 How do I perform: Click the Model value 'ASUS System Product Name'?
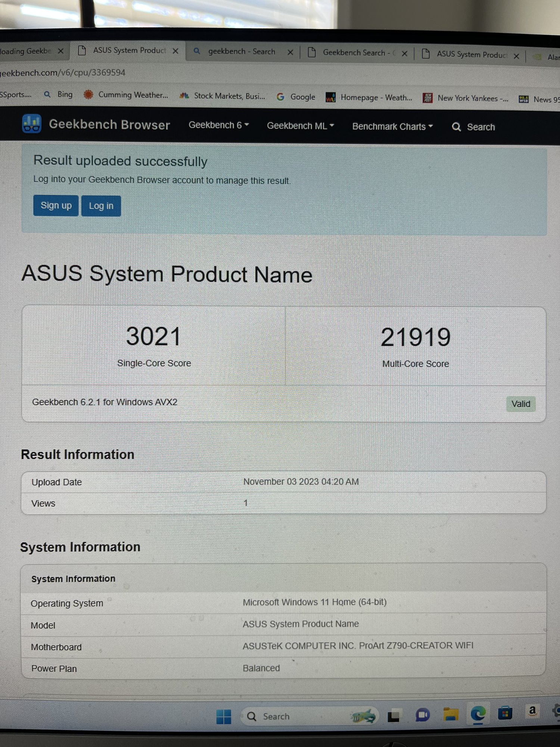[x=301, y=624]
